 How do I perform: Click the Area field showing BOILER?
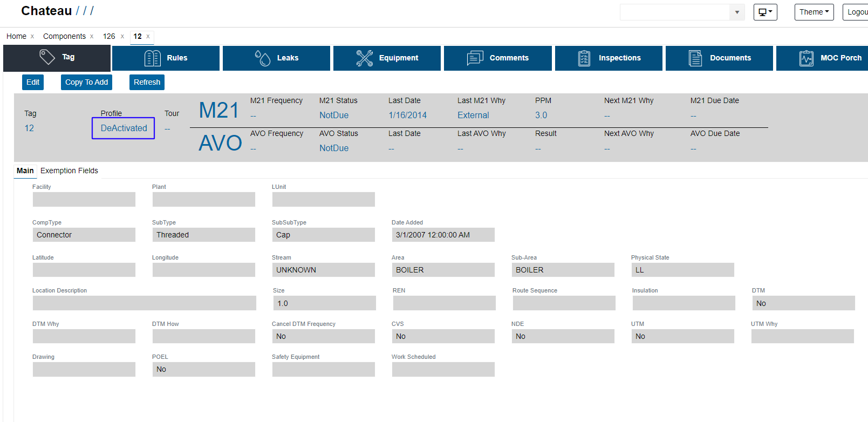click(x=443, y=270)
